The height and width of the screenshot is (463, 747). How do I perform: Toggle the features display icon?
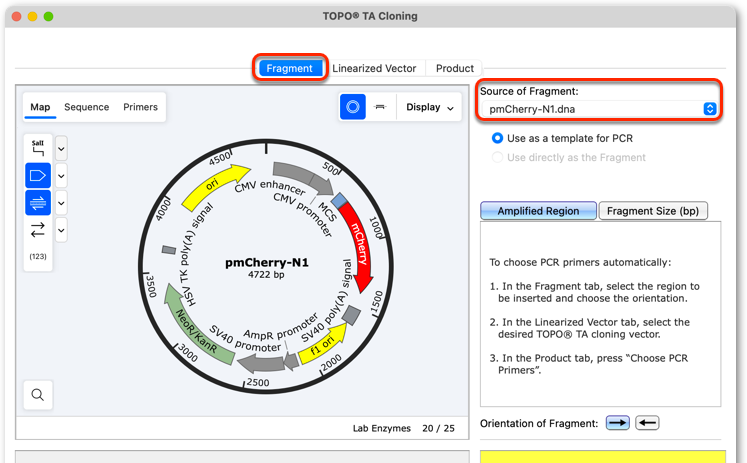[38, 175]
